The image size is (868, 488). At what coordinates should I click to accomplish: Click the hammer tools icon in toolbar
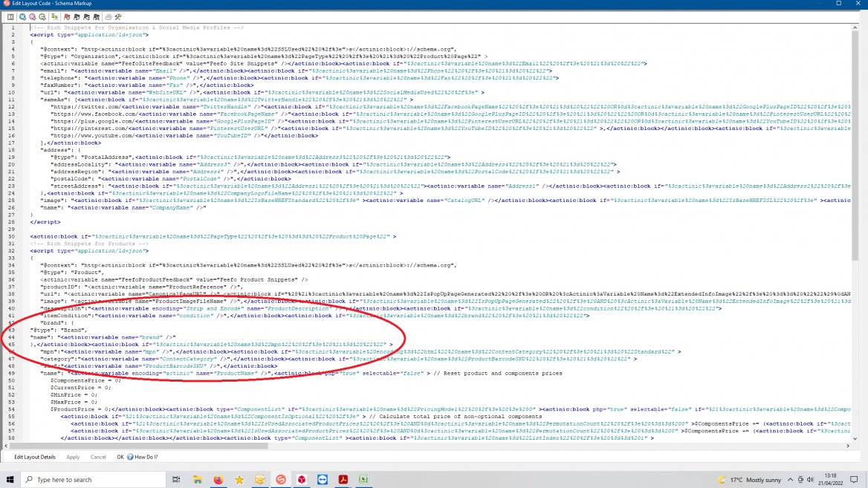pos(117,16)
